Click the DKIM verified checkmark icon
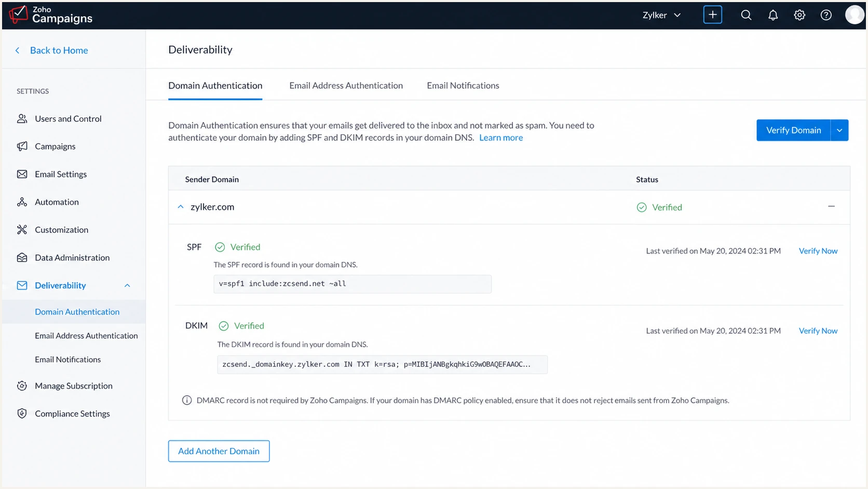868x489 pixels. pyautogui.click(x=224, y=326)
